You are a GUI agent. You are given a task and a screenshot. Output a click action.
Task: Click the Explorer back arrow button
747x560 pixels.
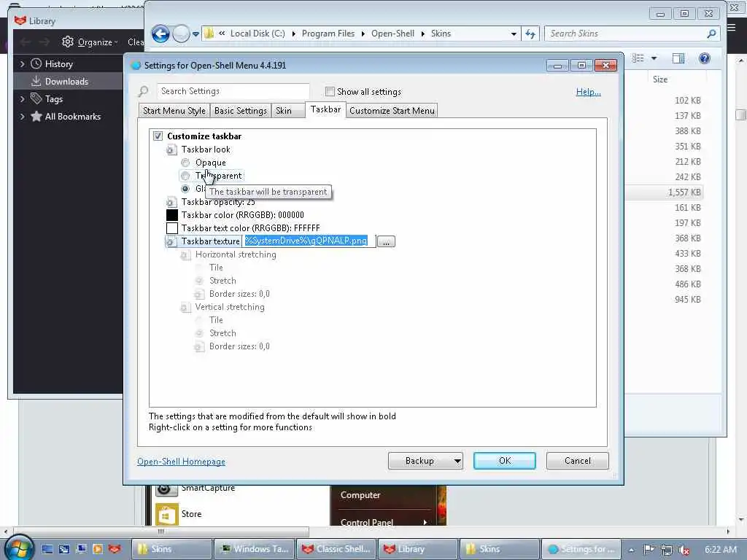point(160,34)
